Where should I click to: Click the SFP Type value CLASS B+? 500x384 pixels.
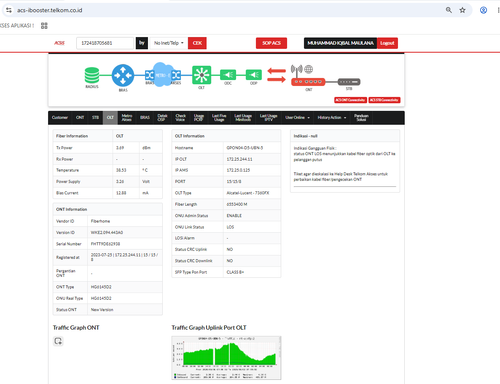coord(235,272)
